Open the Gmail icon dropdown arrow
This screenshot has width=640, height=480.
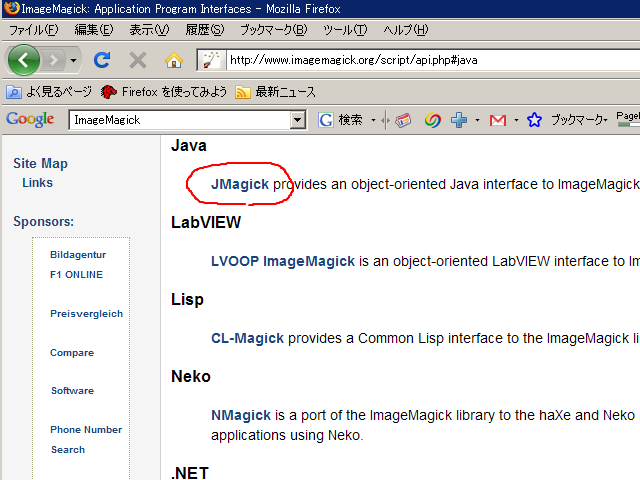click(516, 120)
